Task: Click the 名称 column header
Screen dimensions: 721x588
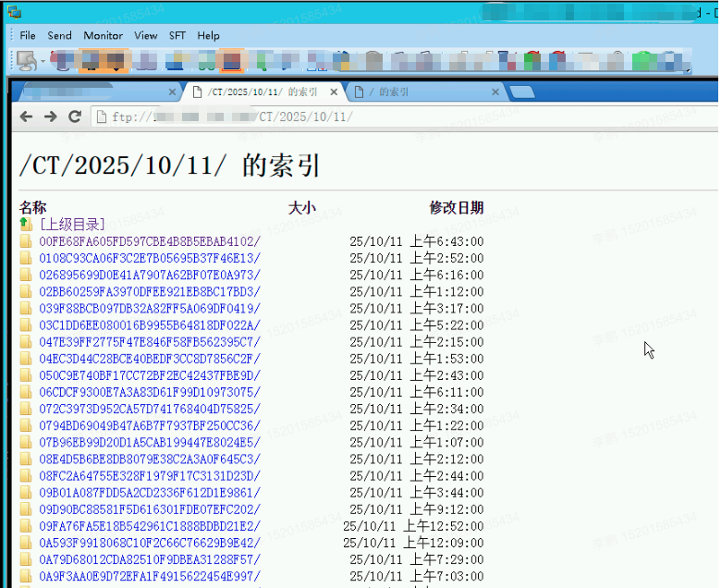Action: coord(32,207)
